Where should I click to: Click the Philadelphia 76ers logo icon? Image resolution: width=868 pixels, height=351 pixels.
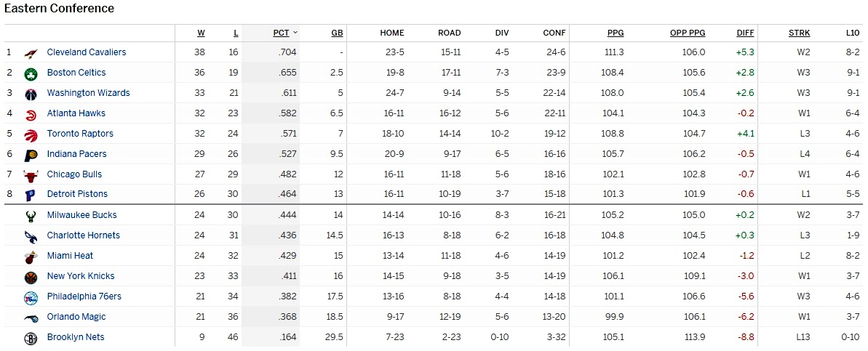point(31,297)
